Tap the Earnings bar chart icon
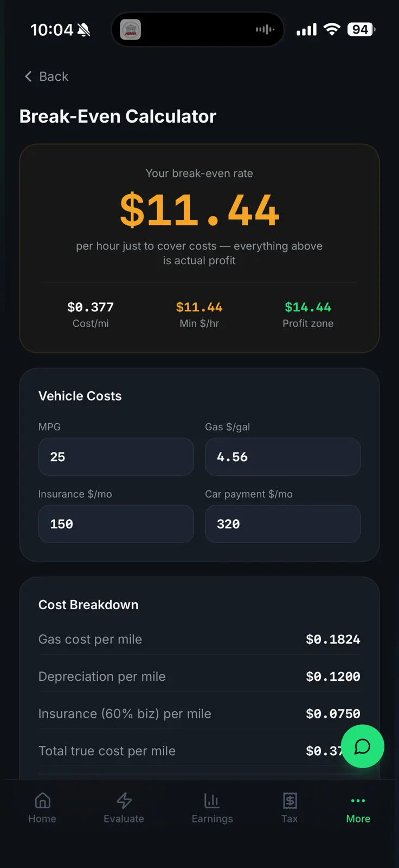 pyautogui.click(x=212, y=800)
